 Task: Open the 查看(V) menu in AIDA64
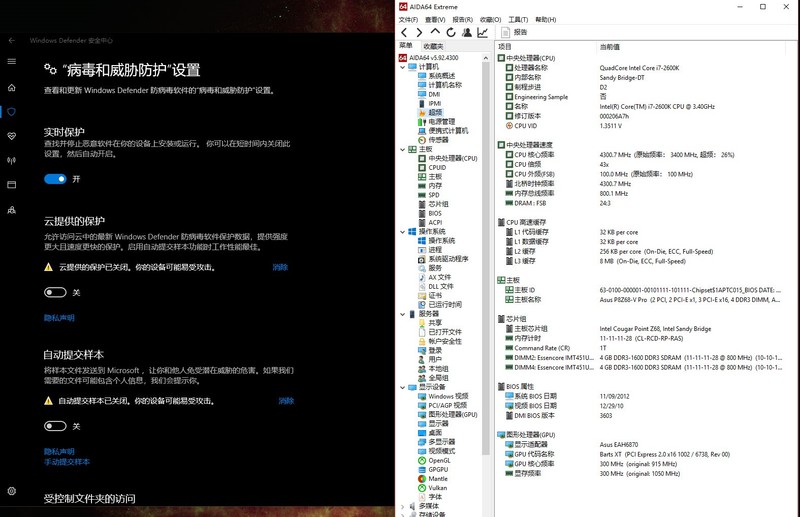pyautogui.click(x=435, y=19)
